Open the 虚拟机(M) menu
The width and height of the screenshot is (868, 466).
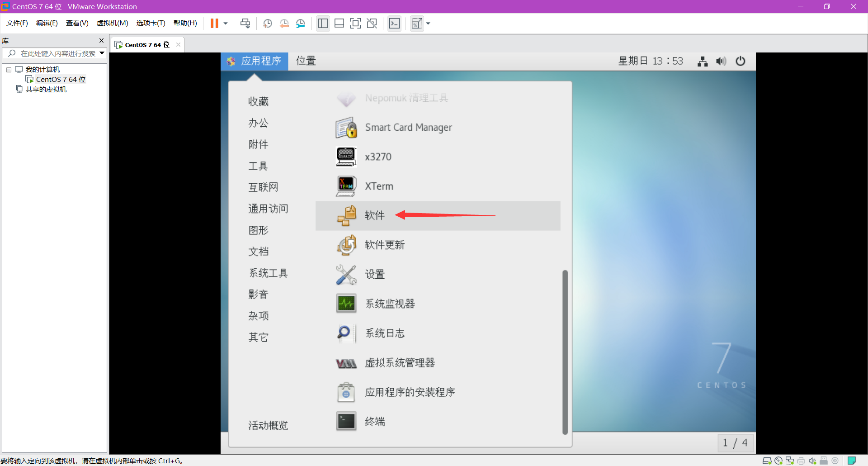click(x=112, y=23)
